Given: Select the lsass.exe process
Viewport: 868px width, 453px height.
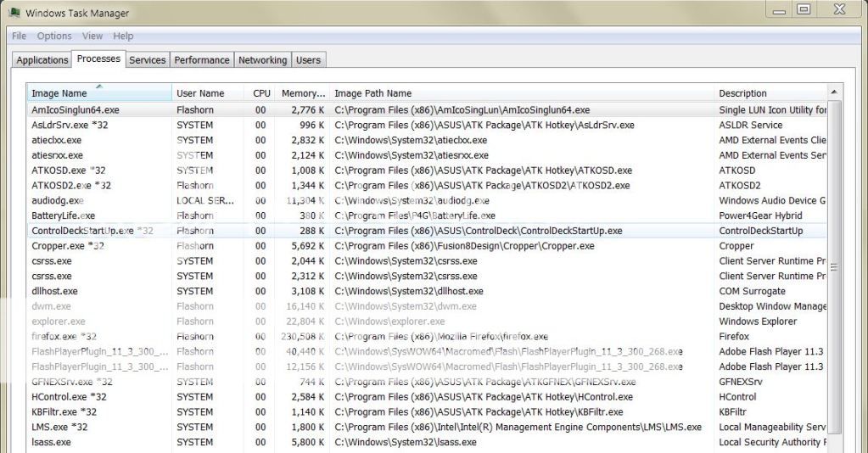Looking at the screenshot, I should pyautogui.click(x=426, y=442).
